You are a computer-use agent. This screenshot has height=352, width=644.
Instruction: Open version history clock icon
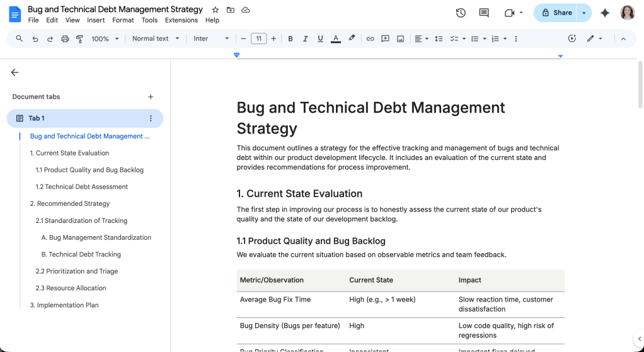461,13
